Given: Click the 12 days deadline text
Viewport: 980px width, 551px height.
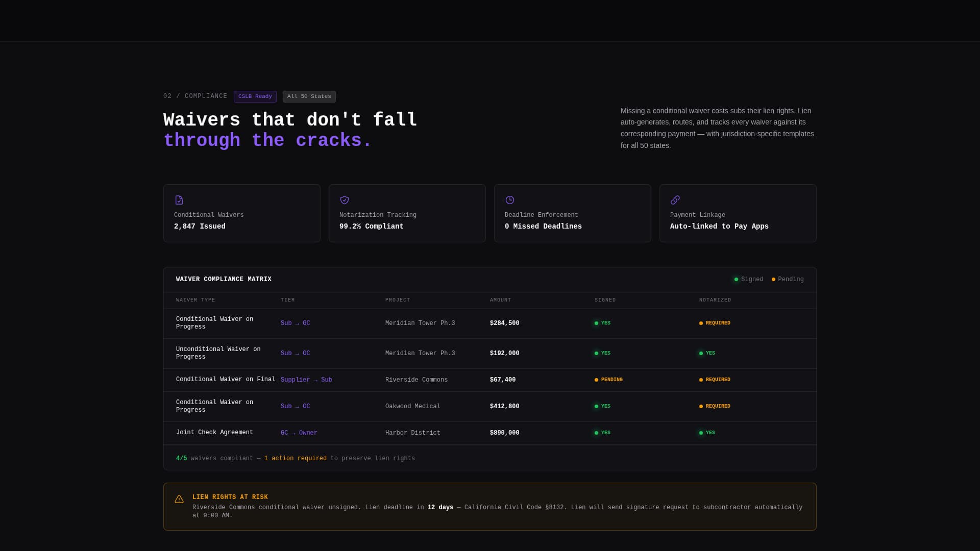Looking at the screenshot, I should click(x=440, y=508).
